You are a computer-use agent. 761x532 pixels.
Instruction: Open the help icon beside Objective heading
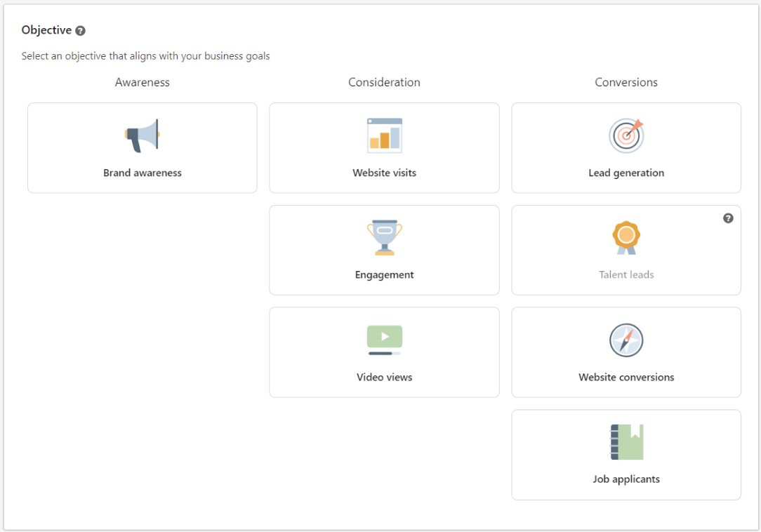(x=81, y=31)
